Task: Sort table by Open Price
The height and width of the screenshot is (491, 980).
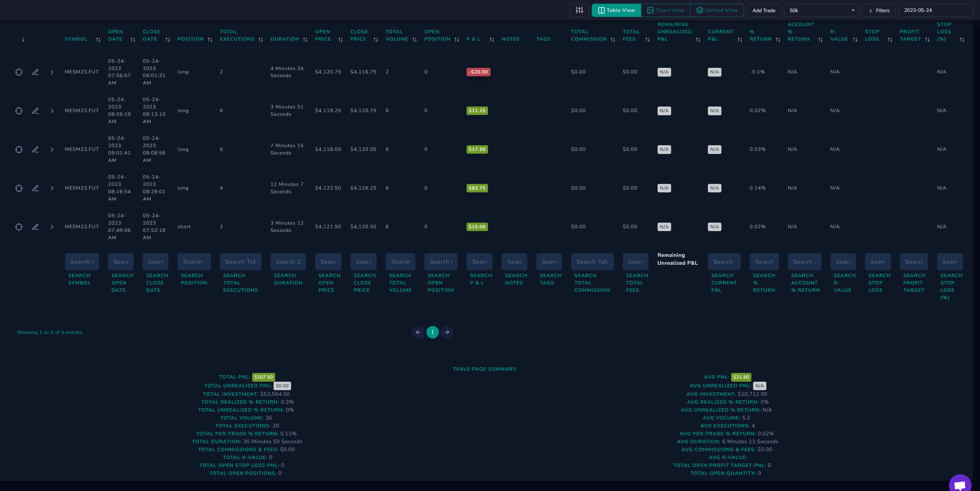Action: [341, 40]
